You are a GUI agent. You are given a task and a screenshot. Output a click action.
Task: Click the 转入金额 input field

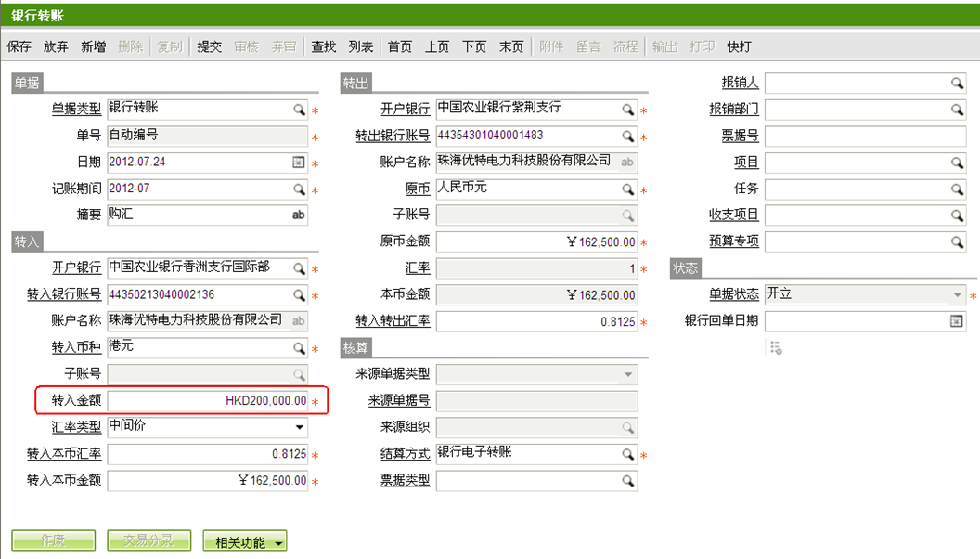[x=208, y=401]
